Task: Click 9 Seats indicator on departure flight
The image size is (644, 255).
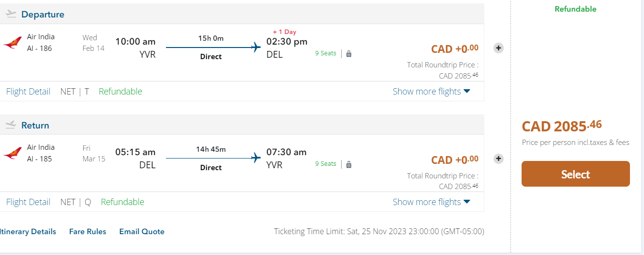Action: (x=326, y=53)
